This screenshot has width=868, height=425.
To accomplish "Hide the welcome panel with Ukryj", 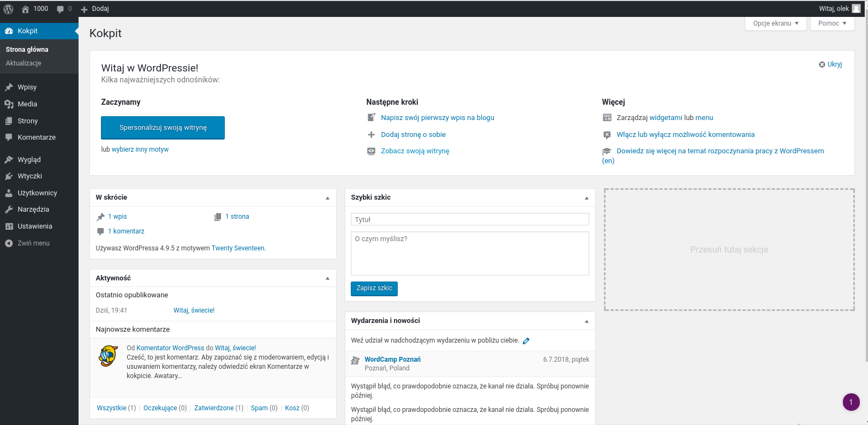I will 830,64.
